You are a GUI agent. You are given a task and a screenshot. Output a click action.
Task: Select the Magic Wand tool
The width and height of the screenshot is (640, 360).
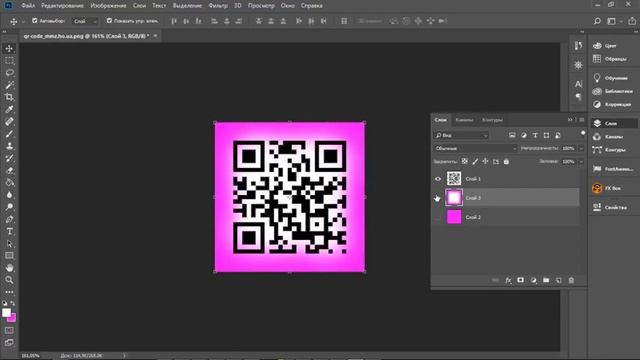(x=9, y=85)
